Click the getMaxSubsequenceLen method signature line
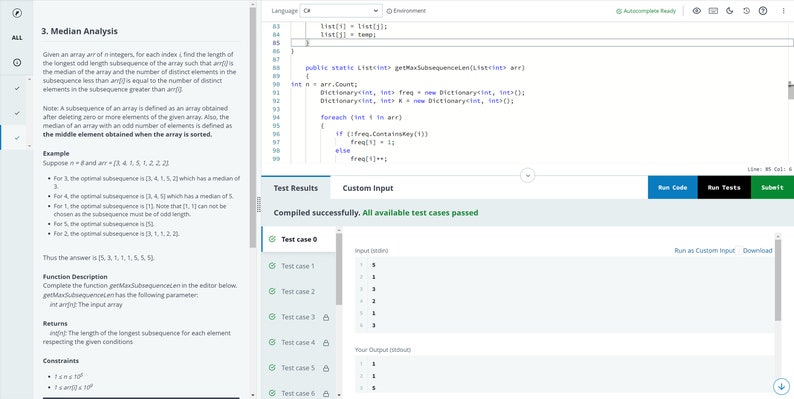Image resolution: width=794 pixels, height=399 pixels. click(415, 67)
